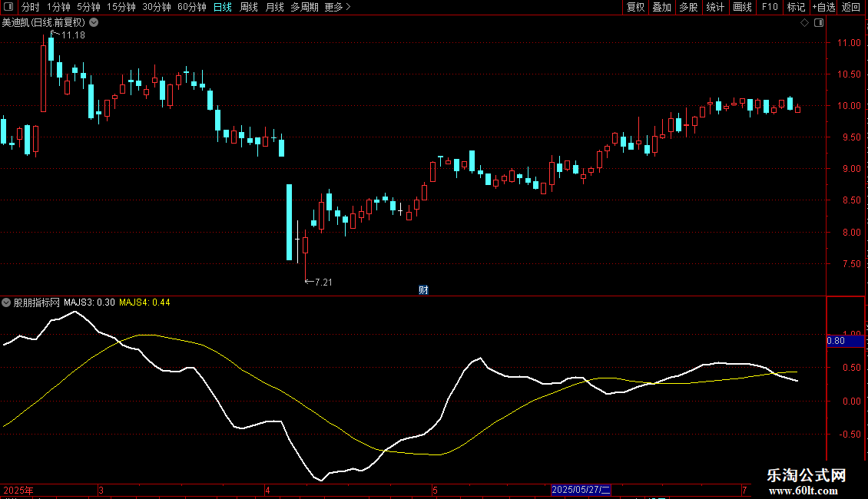
Task: Select the 1分钟 period tab
Action: (58, 7)
